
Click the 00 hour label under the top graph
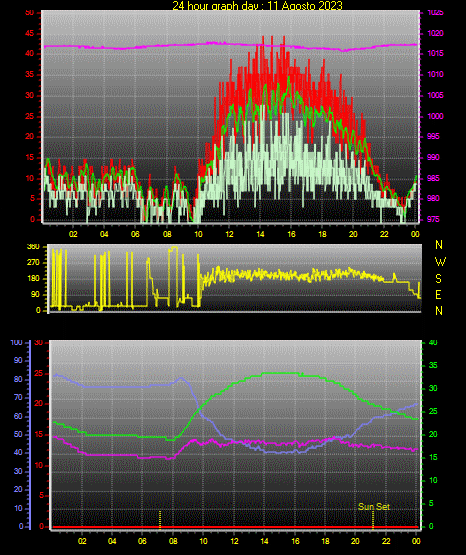pos(415,234)
